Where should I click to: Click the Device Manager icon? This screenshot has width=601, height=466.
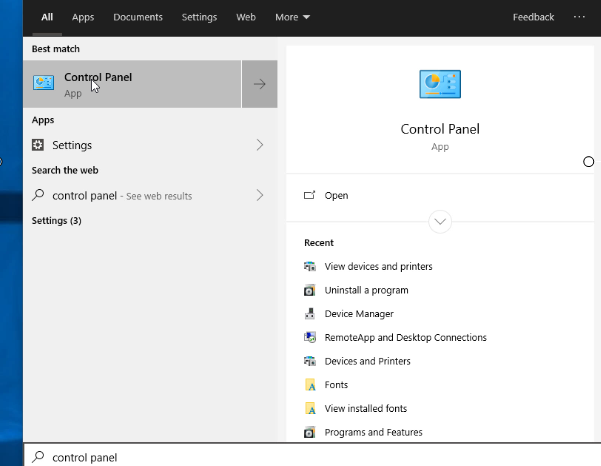pos(310,314)
